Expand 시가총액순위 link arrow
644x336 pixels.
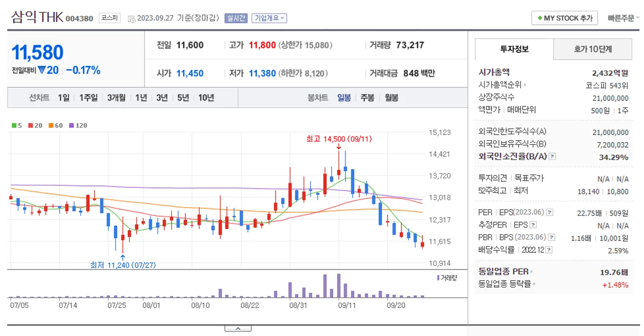pos(525,85)
